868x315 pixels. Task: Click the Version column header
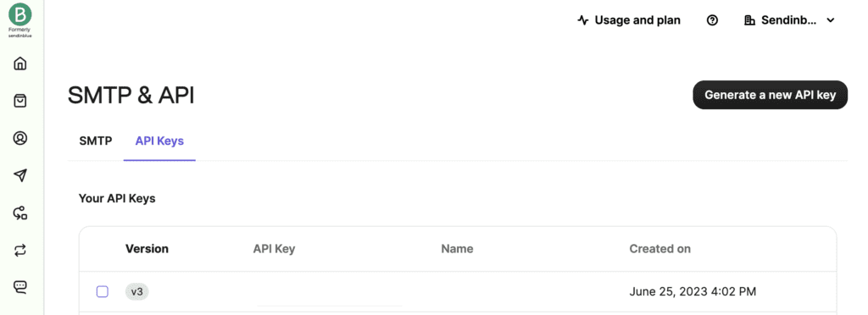pyautogui.click(x=147, y=249)
